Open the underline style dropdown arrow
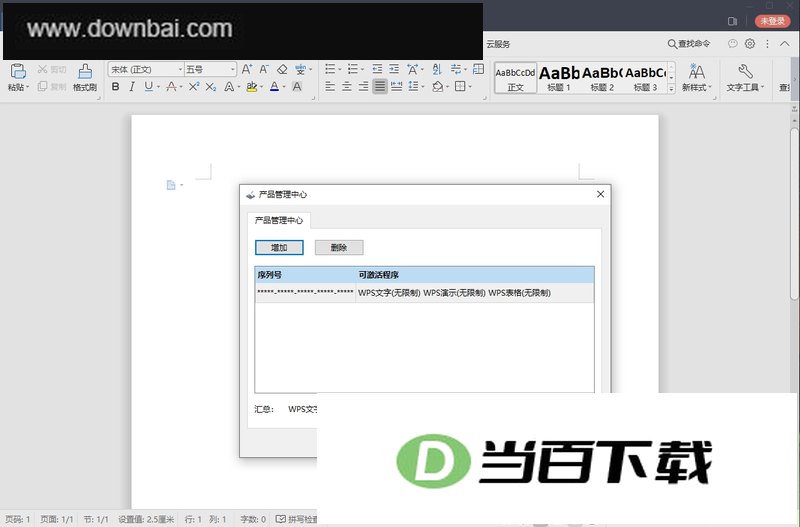Screen dimensions: 800x527 pos(158,87)
